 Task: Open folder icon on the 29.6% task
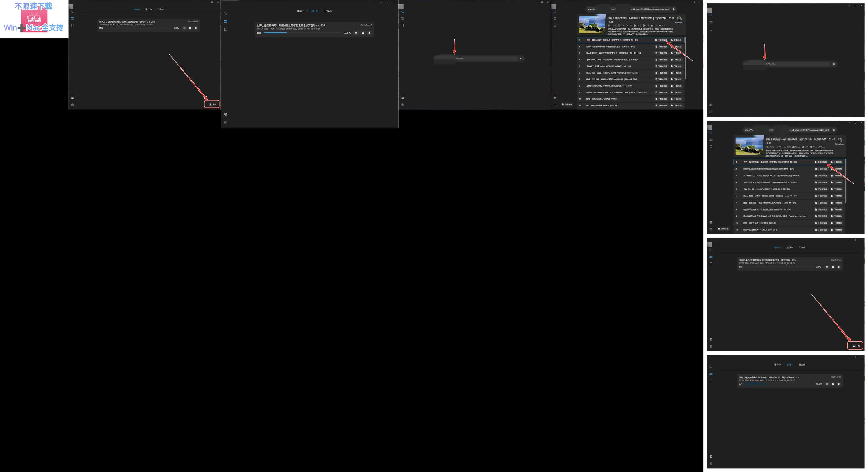[x=363, y=33]
